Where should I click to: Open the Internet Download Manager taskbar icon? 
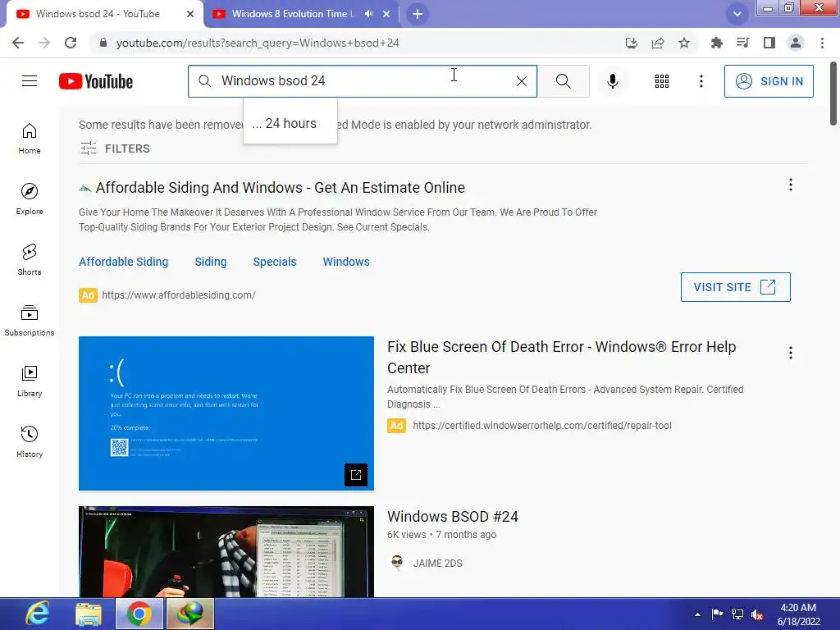click(190, 614)
